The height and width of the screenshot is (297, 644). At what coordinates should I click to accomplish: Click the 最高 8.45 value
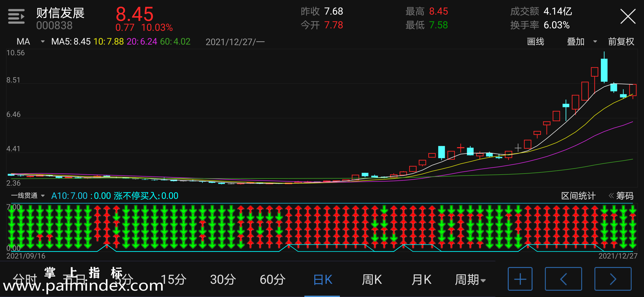438,11
